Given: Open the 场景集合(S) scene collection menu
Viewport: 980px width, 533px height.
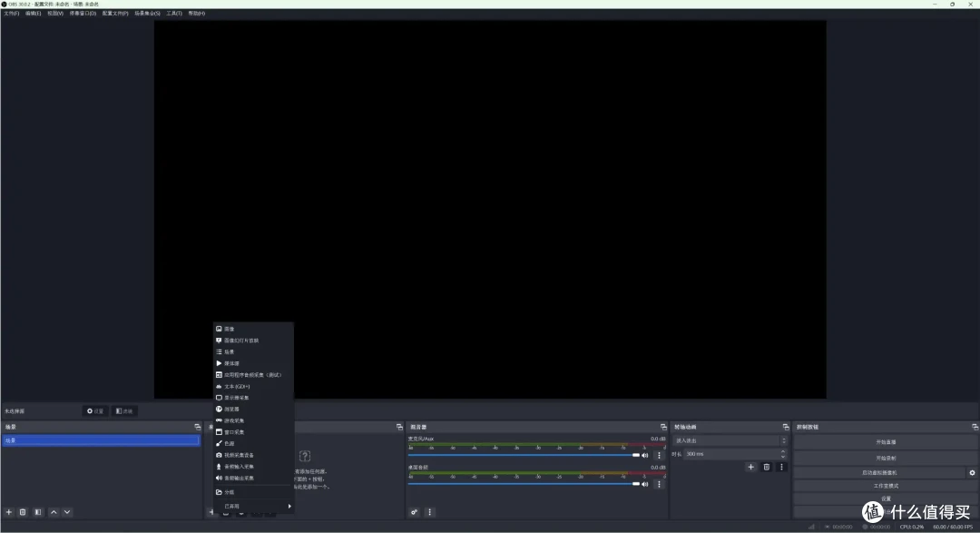Looking at the screenshot, I should (x=147, y=13).
